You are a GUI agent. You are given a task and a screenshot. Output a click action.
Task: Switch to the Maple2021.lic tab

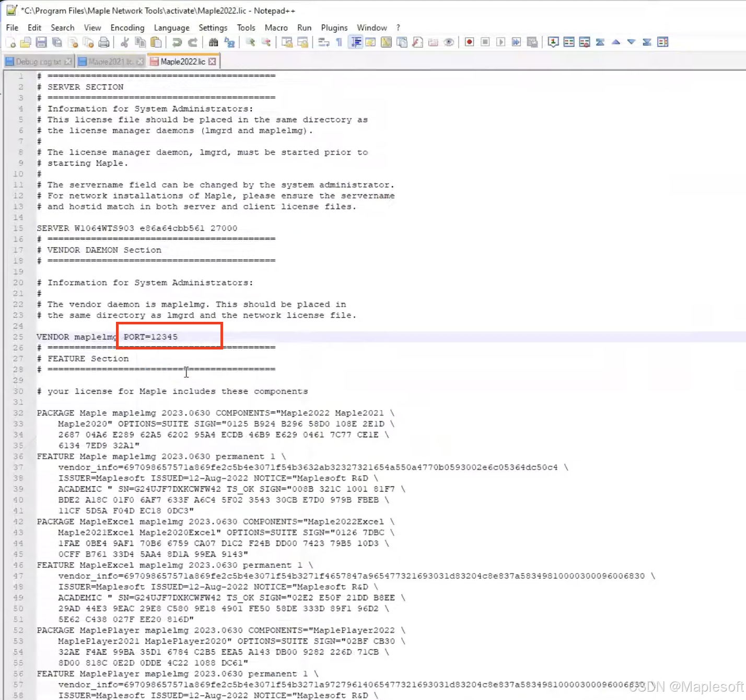tap(110, 62)
